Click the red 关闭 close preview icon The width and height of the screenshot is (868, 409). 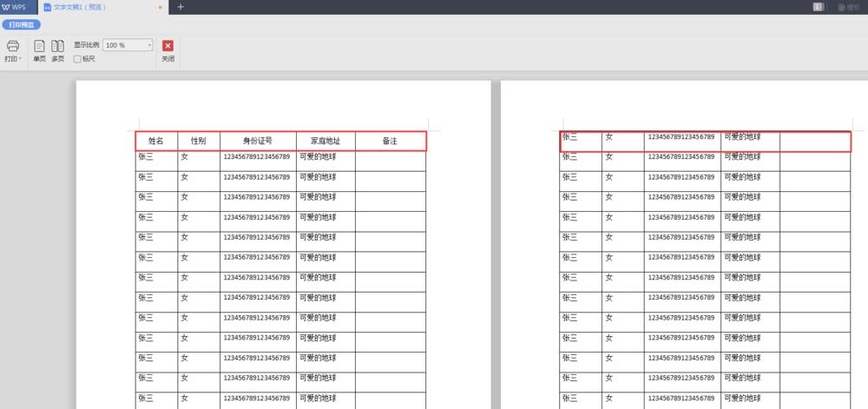coord(168,46)
